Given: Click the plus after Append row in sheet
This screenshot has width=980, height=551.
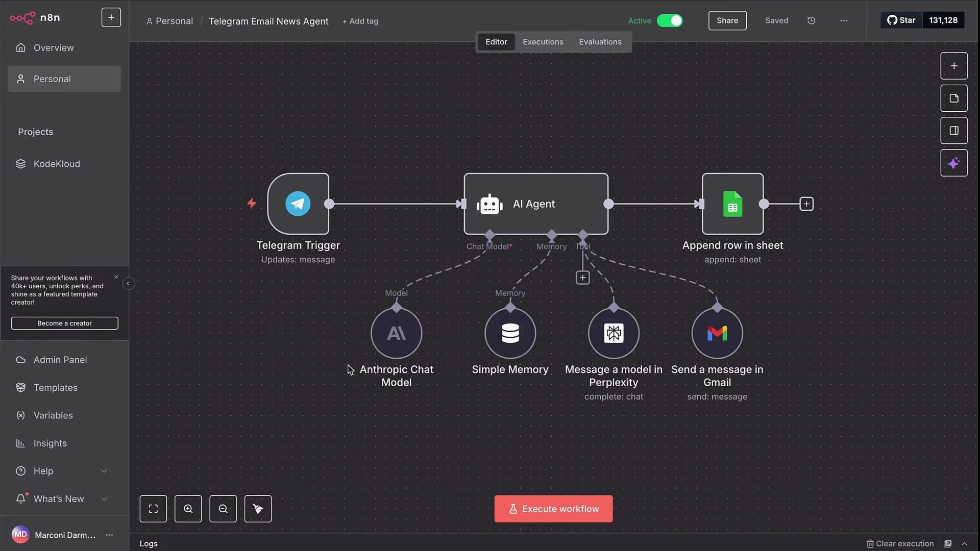Looking at the screenshot, I should tap(806, 204).
